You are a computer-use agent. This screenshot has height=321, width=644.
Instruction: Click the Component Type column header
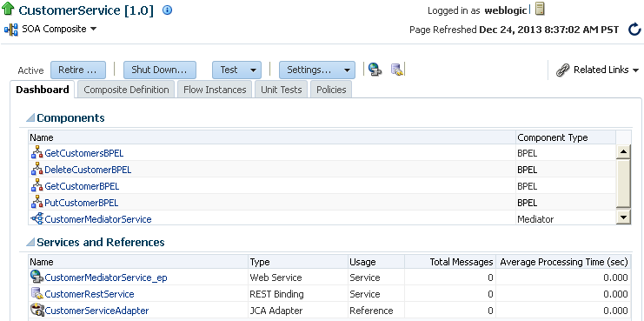[566, 137]
